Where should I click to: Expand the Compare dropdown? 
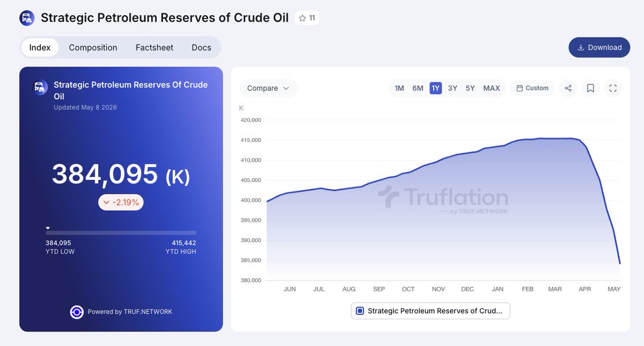(x=268, y=88)
